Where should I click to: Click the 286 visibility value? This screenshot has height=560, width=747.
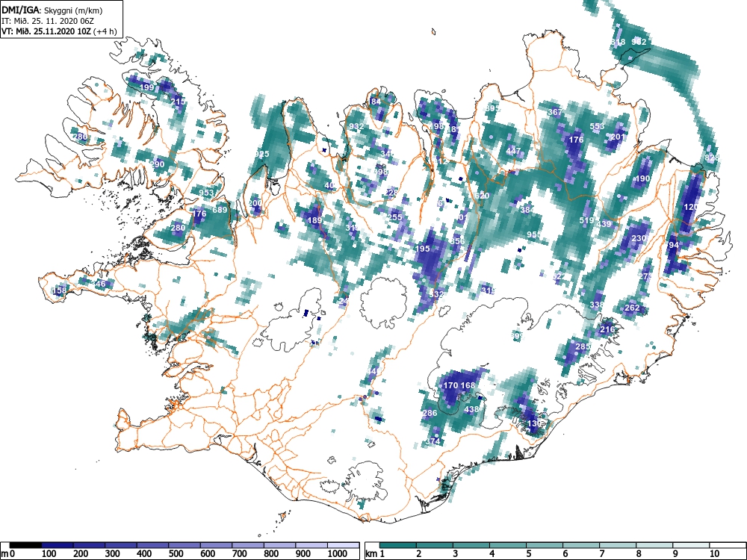click(x=430, y=413)
